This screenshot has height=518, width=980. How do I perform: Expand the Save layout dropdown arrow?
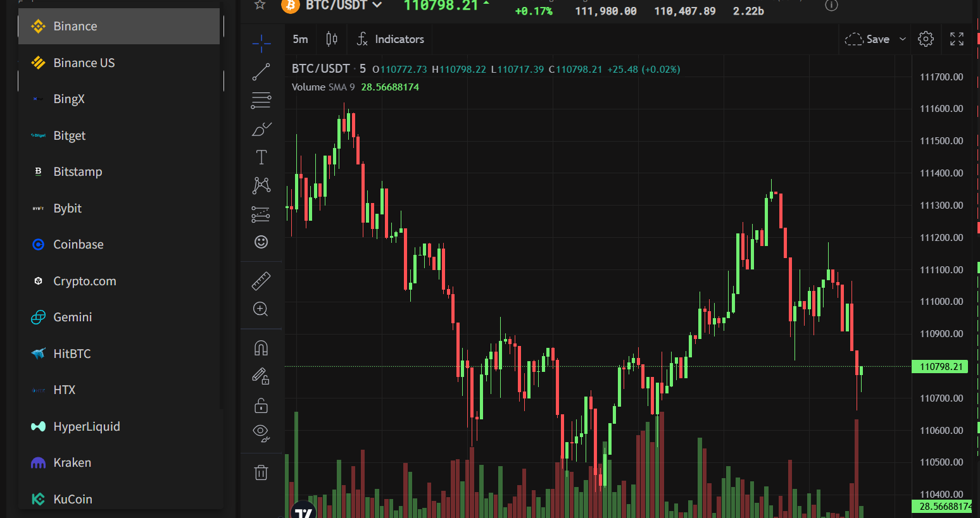click(x=903, y=39)
